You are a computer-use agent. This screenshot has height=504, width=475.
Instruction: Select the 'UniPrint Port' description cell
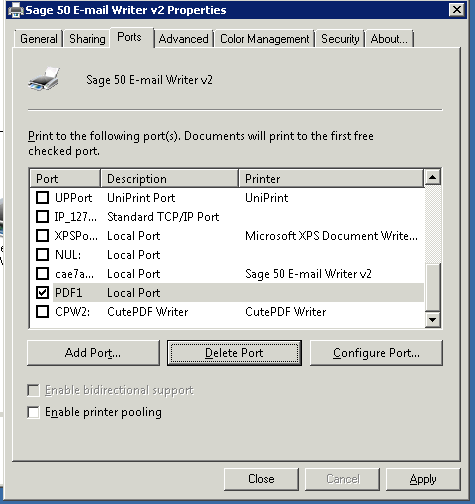tap(141, 198)
